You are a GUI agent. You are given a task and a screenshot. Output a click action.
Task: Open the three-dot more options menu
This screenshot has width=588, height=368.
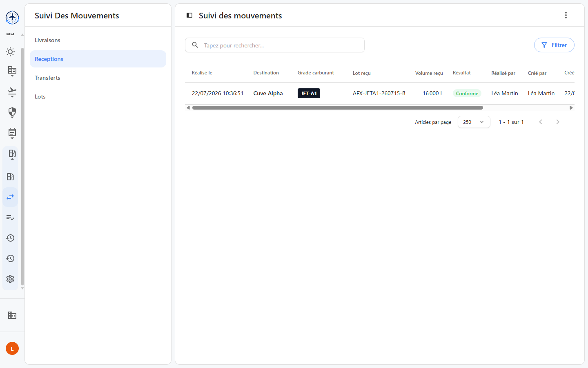coord(566,15)
